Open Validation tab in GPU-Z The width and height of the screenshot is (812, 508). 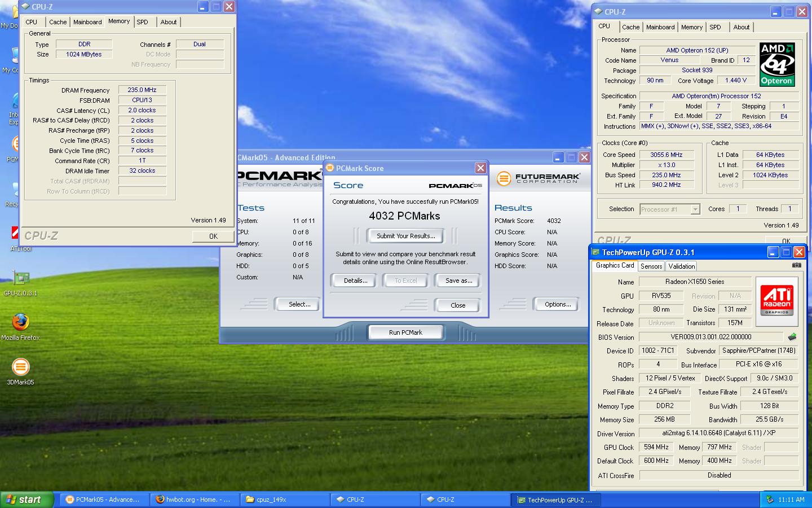(x=681, y=266)
